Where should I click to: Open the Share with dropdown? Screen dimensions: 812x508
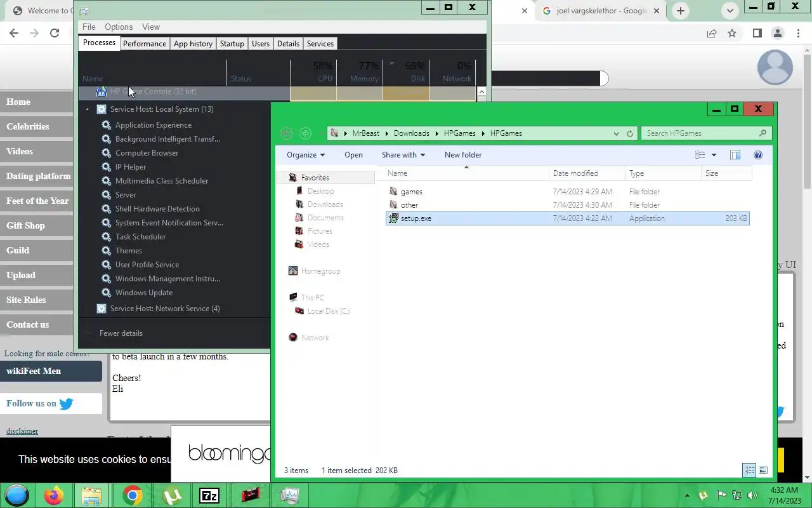[403, 155]
